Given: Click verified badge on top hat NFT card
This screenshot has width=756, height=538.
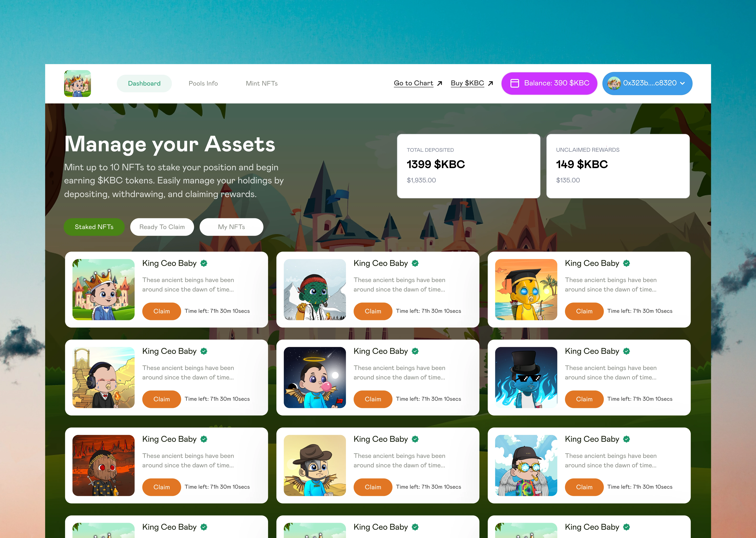Looking at the screenshot, I should coord(626,351).
